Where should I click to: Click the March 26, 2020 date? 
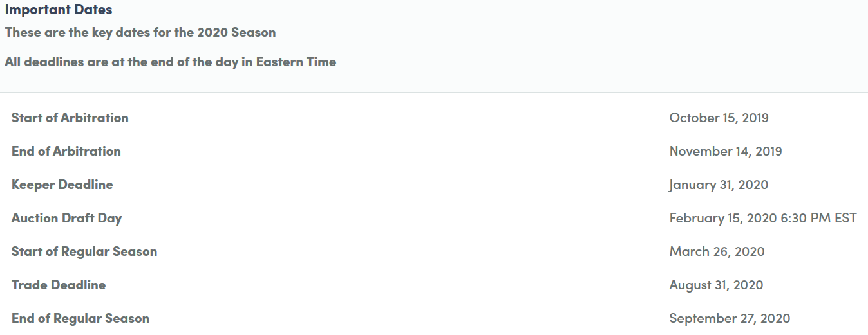pyautogui.click(x=717, y=251)
